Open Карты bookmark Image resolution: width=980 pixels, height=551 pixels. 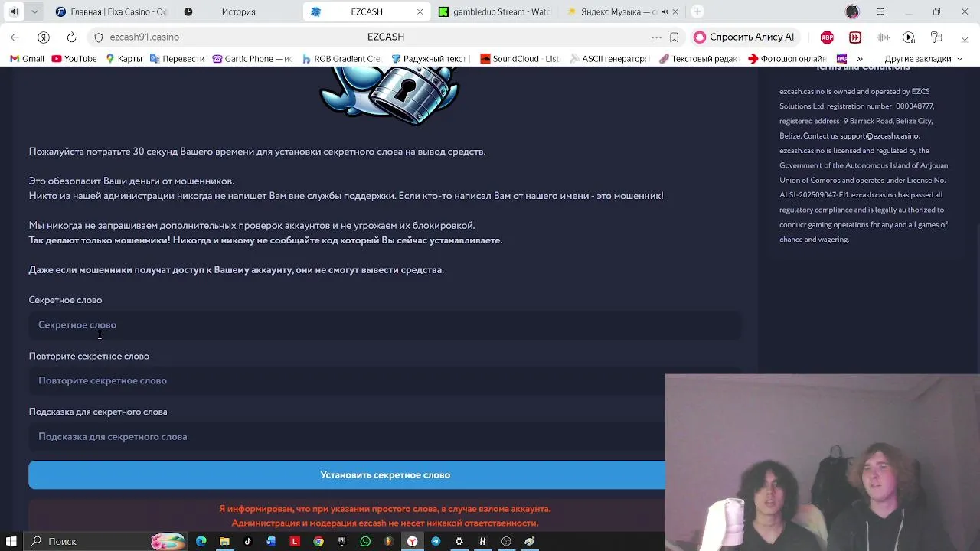(124, 59)
